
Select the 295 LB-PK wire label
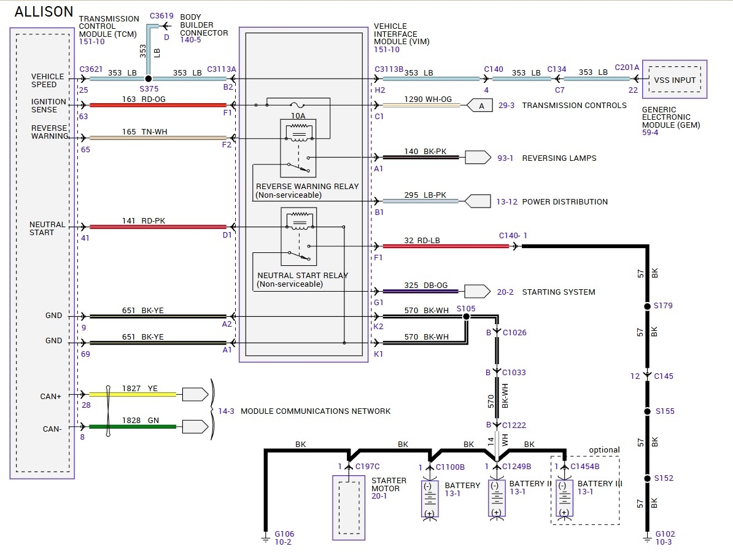(425, 195)
